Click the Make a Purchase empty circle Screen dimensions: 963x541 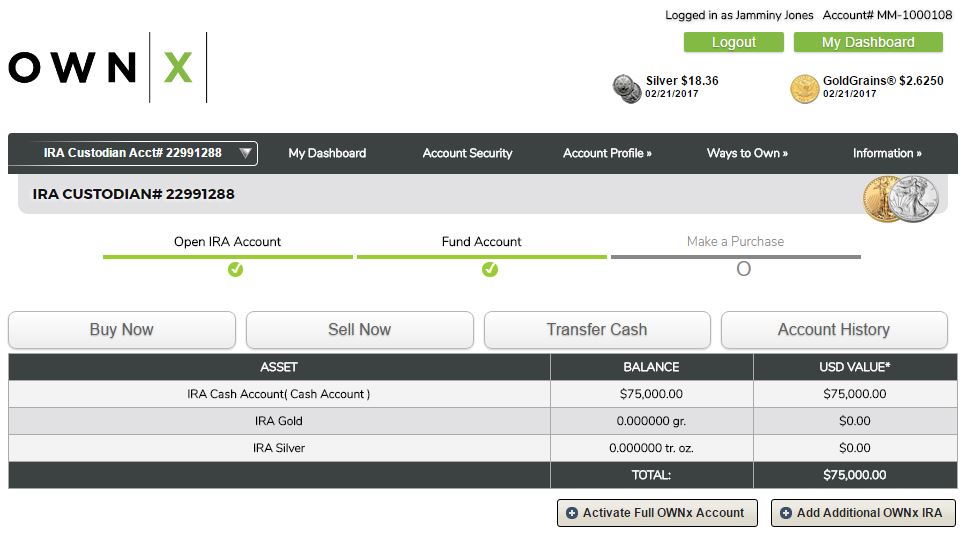pos(743,269)
